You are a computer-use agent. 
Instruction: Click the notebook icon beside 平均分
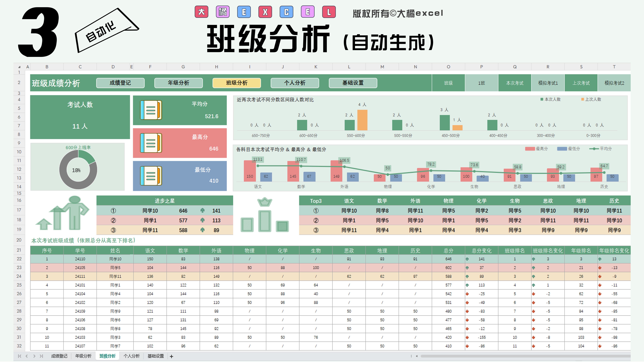[x=151, y=110]
